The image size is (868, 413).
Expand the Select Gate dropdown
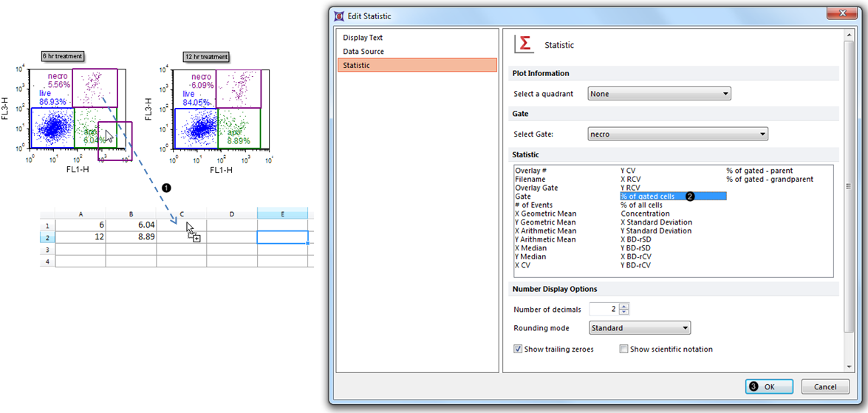[x=677, y=134]
